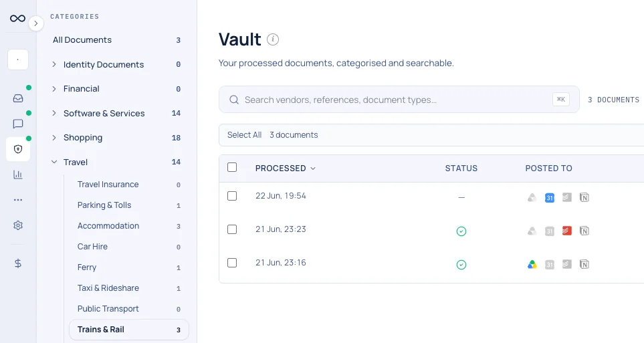
Task: Open the bar chart analytics icon
Action: click(18, 175)
